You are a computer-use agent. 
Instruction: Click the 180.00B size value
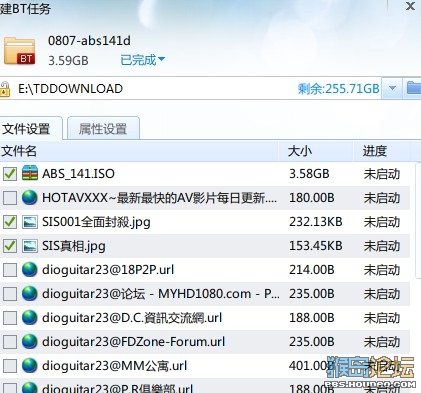coord(312,198)
